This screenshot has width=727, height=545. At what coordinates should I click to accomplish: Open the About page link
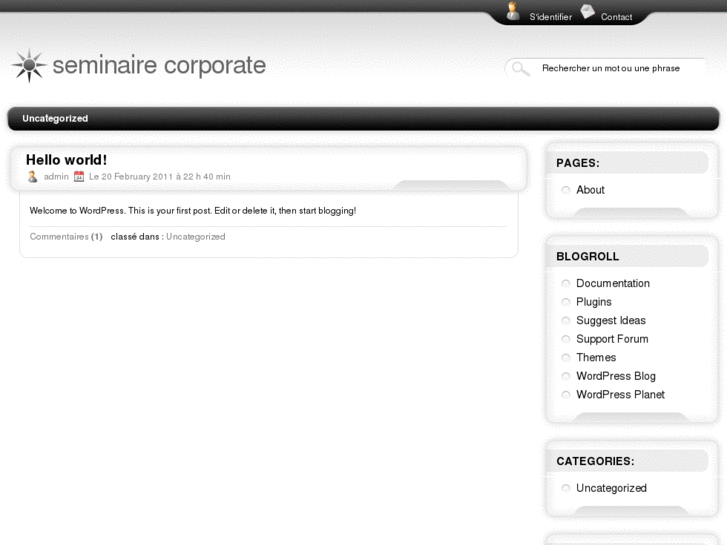coord(590,190)
